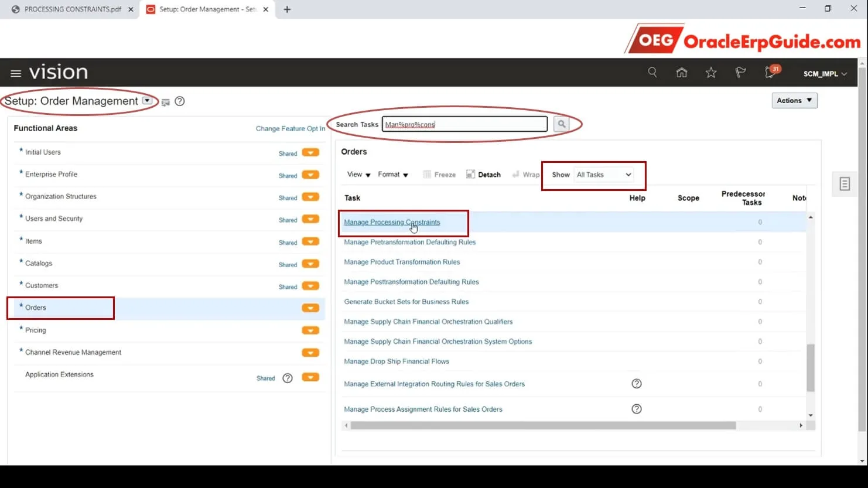Click the search tasks magnifier button
The height and width of the screenshot is (488, 868).
(562, 124)
